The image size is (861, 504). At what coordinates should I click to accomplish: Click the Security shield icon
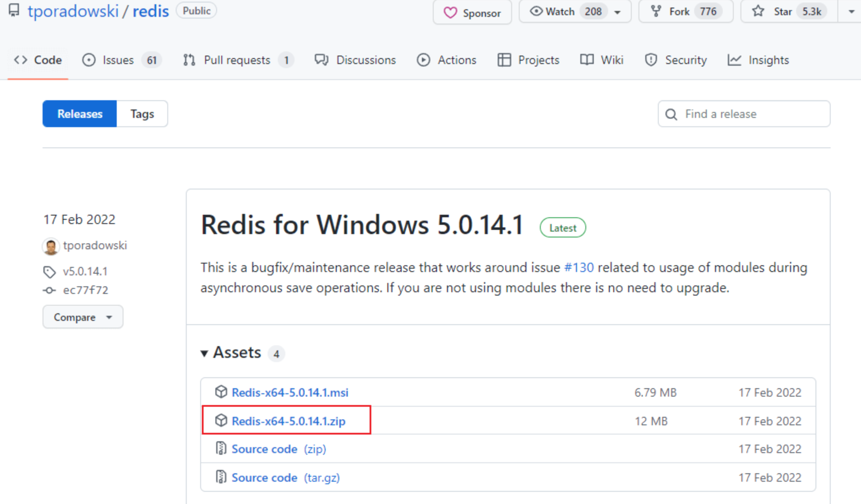tap(651, 60)
